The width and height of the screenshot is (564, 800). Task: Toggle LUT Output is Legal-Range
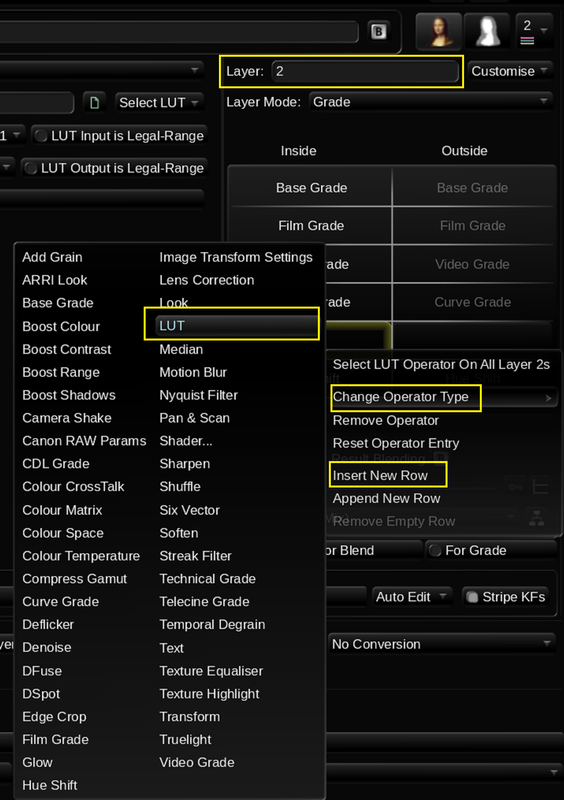point(114,168)
